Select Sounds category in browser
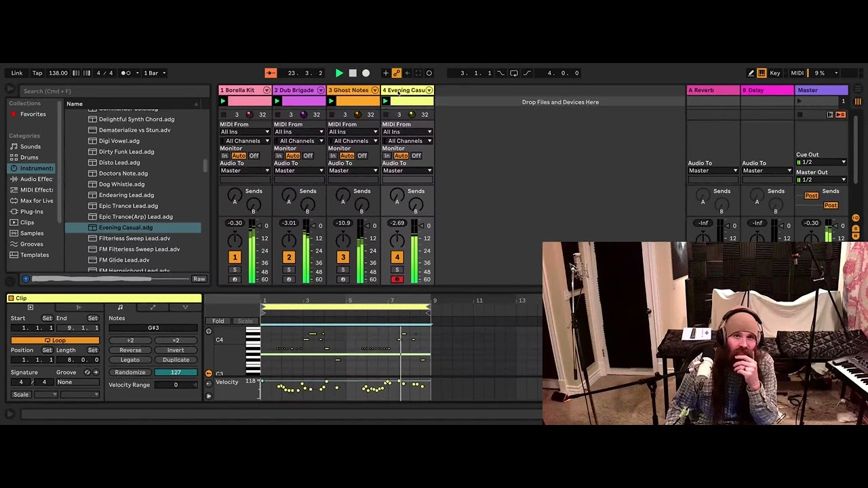Viewport: 868px width, 488px height. pos(31,146)
